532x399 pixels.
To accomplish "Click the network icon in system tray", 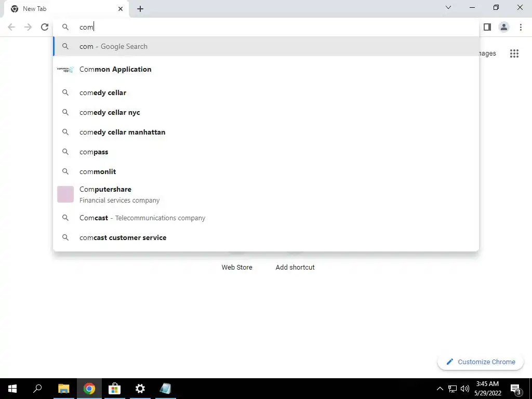I will [x=453, y=389].
